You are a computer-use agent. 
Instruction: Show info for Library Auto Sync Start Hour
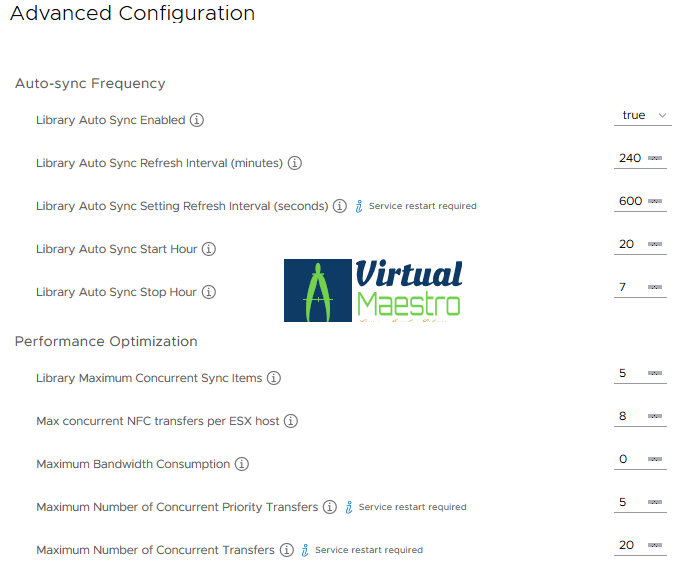click(209, 249)
